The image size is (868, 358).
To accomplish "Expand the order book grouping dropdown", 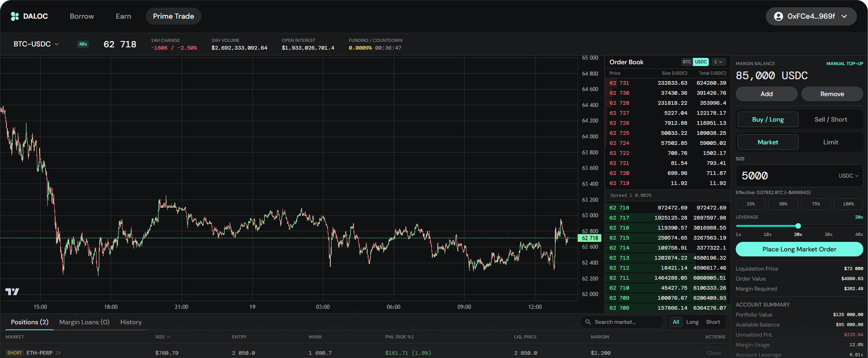I will [x=718, y=62].
